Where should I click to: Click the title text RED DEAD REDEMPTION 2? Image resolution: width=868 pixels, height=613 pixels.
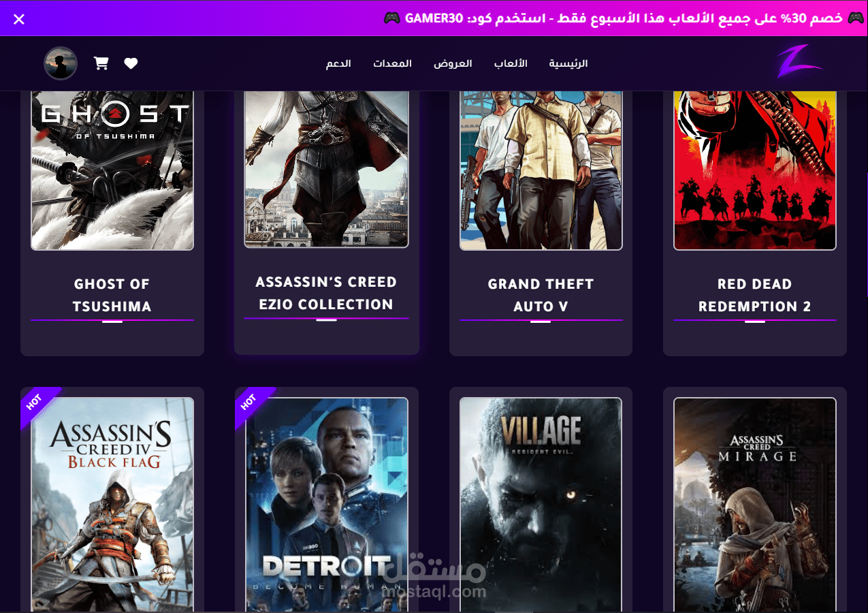(x=755, y=295)
